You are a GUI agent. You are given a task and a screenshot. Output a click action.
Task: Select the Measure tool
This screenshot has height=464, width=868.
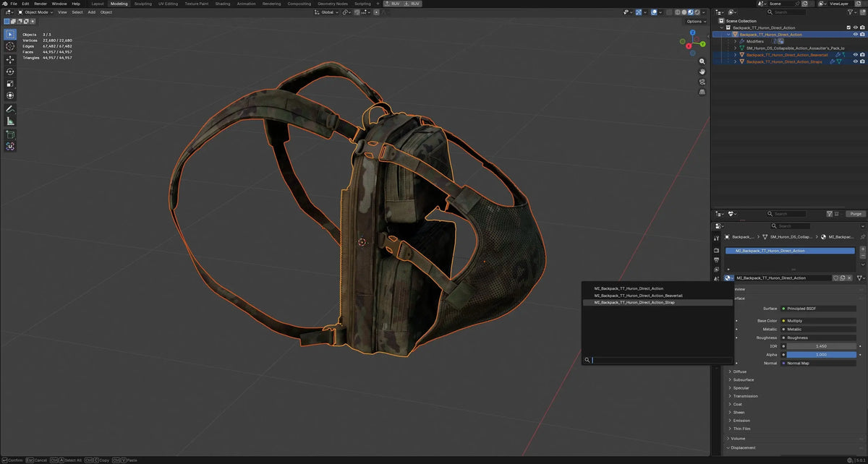[10, 121]
